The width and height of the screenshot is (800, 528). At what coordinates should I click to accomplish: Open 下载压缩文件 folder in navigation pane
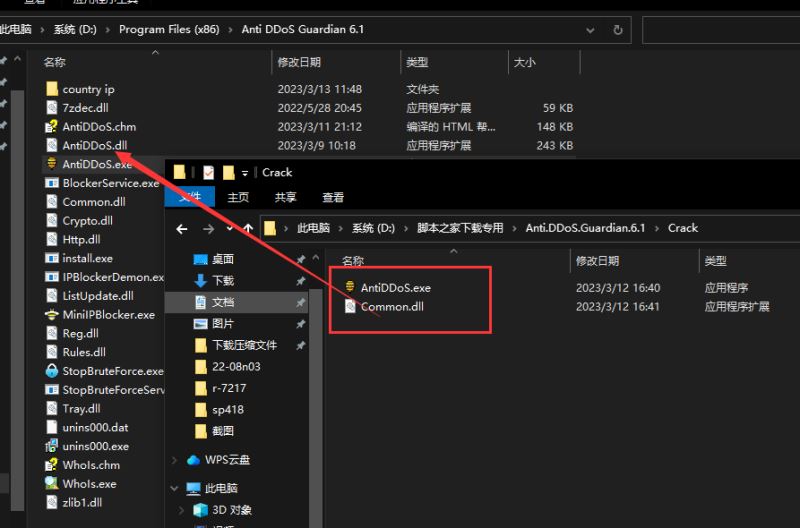pyautogui.click(x=236, y=345)
